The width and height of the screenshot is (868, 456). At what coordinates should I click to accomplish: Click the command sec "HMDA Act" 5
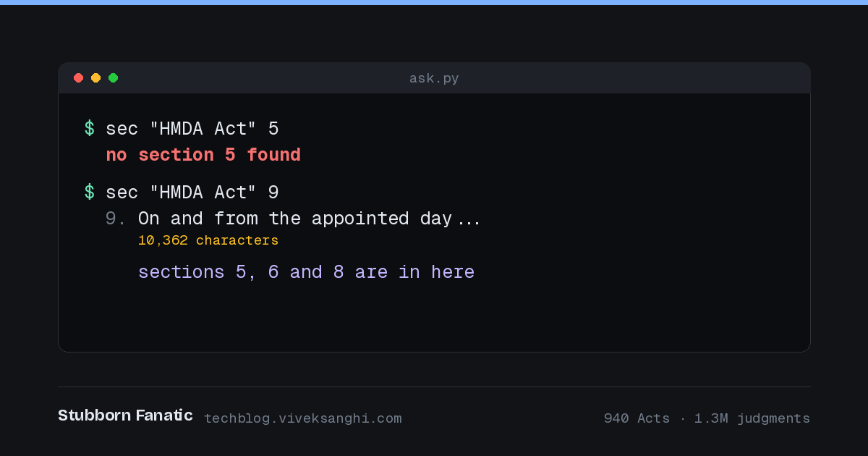(192, 129)
